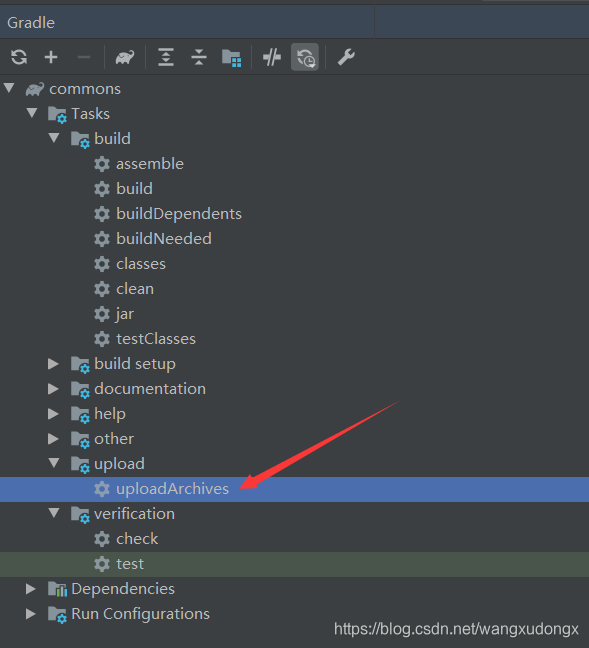Click gear icon beside assemble
The image size is (589, 648).
coord(102,164)
